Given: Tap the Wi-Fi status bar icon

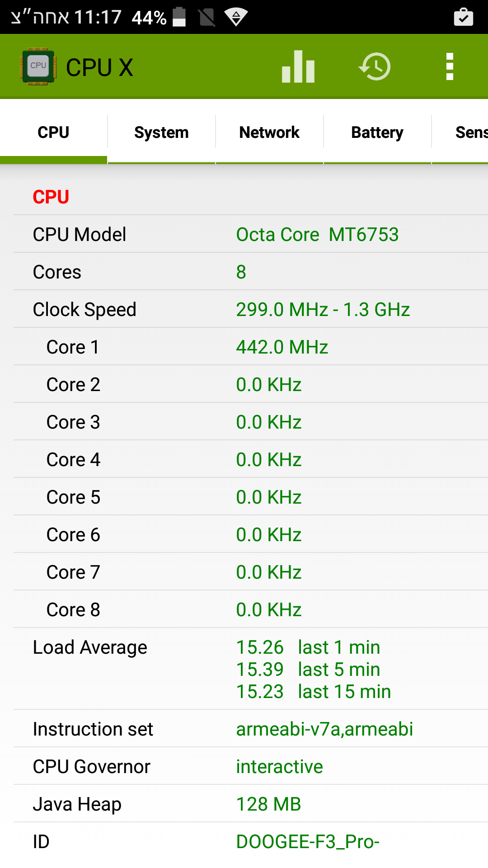Looking at the screenshot, I should pos(236,17).
